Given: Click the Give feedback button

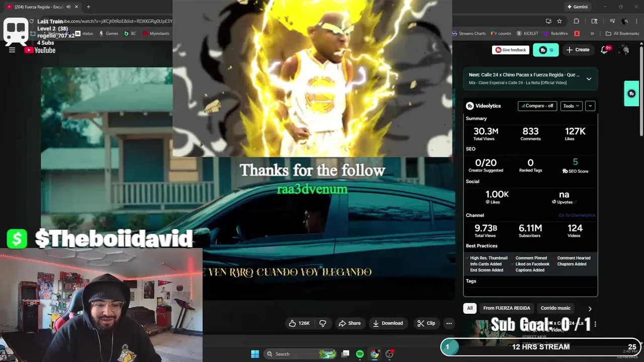Looking at the screenshot, I should [x=511, y=50].
